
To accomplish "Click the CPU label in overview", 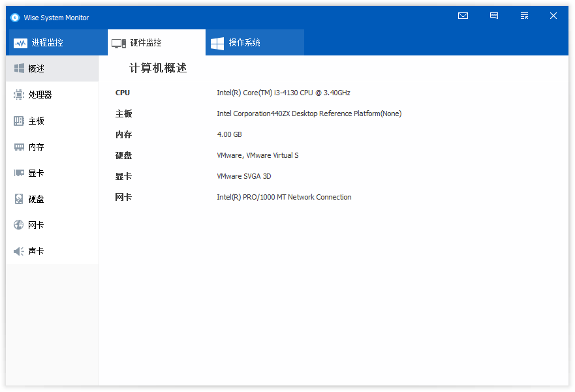I will point(123,93).
